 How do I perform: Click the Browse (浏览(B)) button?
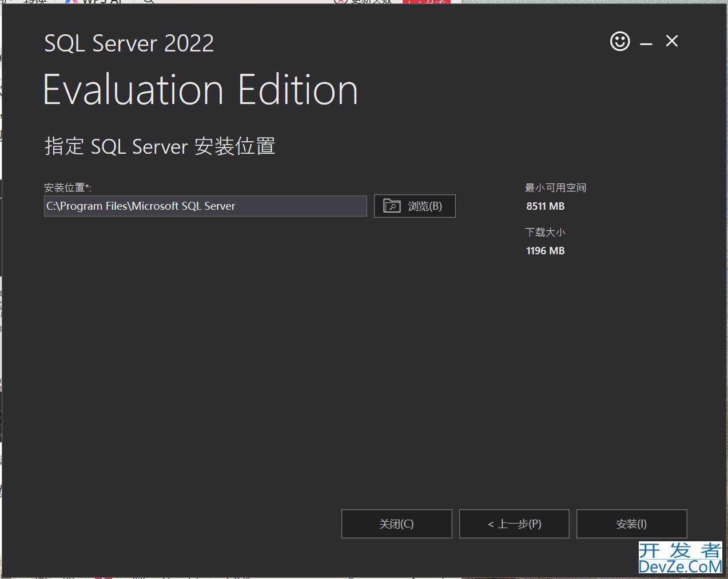point(415,206)
